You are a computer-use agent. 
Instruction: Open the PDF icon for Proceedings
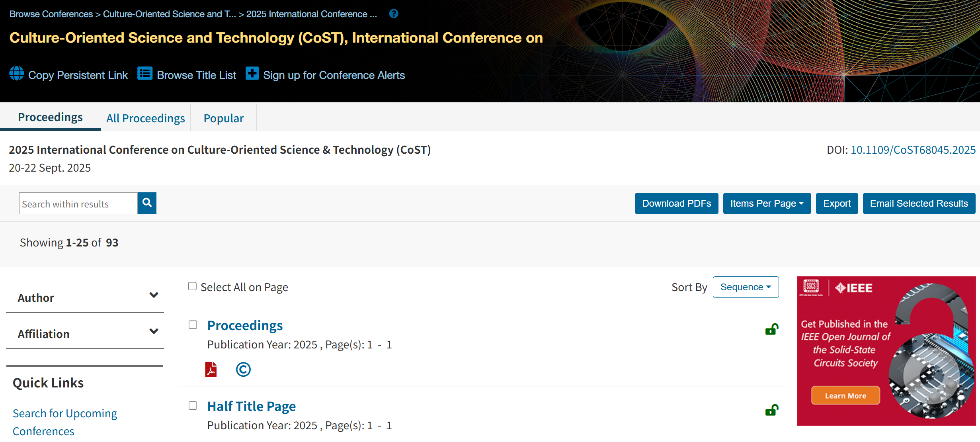[x=211, y=370]
